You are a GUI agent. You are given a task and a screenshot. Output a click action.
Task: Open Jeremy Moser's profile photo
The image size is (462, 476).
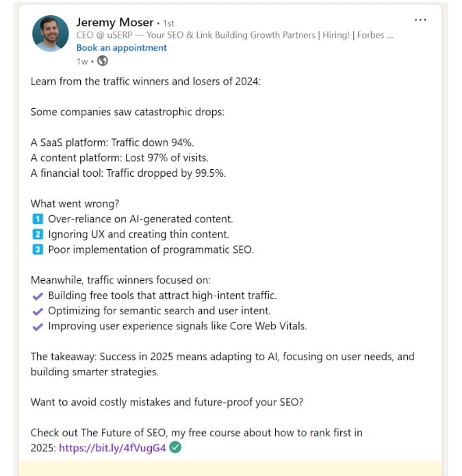click(50, 34)
